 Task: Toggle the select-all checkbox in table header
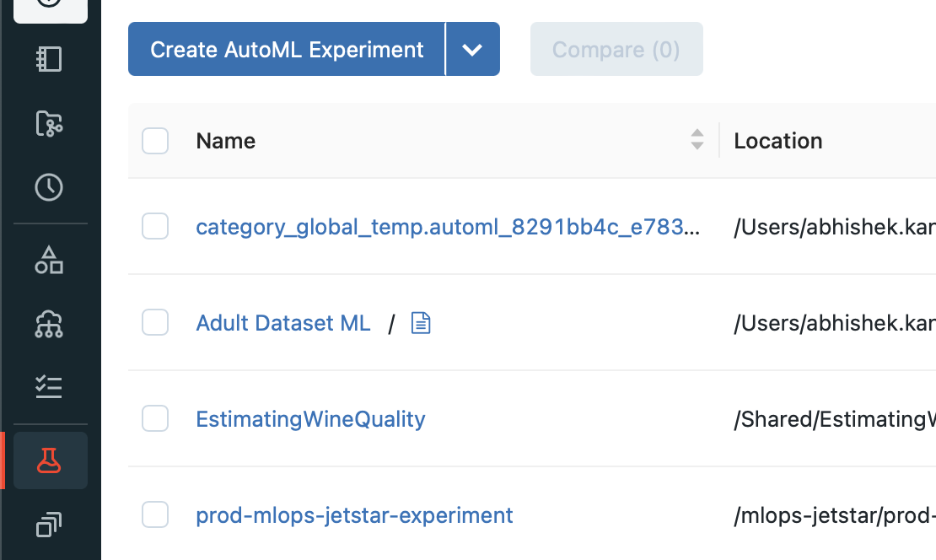[x=155, y=141]
